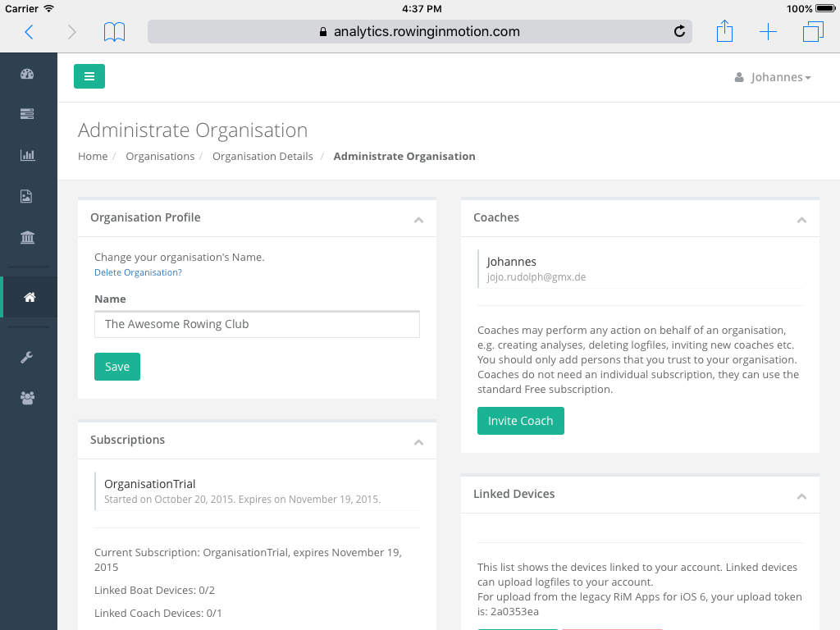Open the wrench tools sidebar icon

[x=27, y=357]
